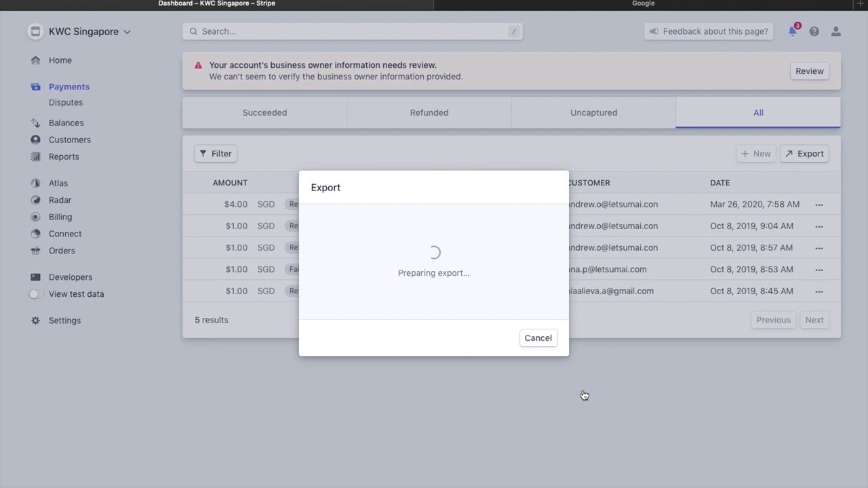Click the Home sidebar icon
Viewport: 868px width, 488px height.
point(35,60)
